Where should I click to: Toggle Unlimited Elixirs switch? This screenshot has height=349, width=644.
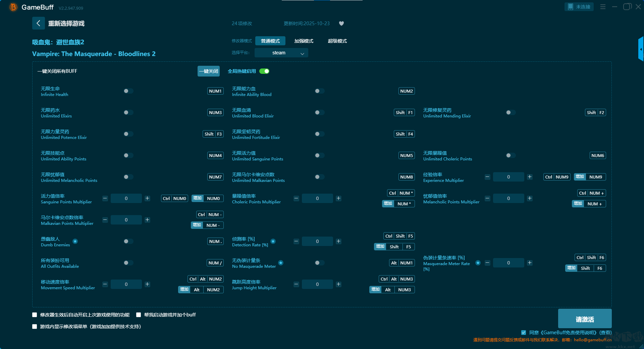(x=128, y=112)
